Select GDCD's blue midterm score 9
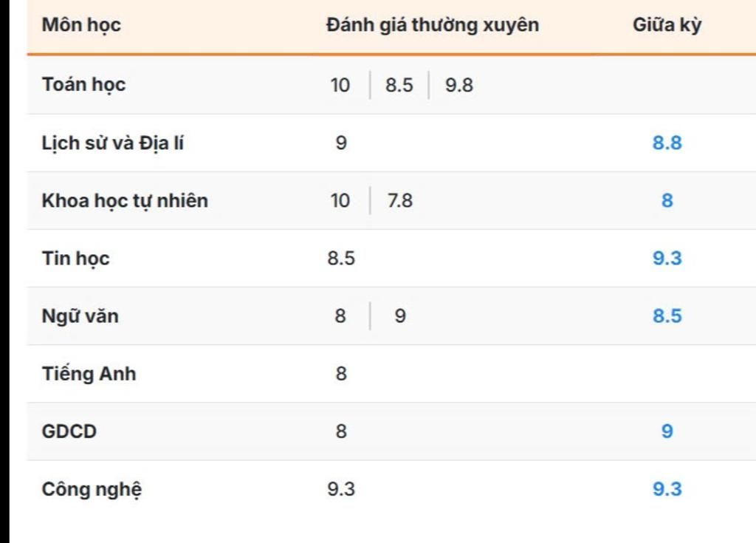The width and height of the screenshot is (756, 543). point(667,431)
